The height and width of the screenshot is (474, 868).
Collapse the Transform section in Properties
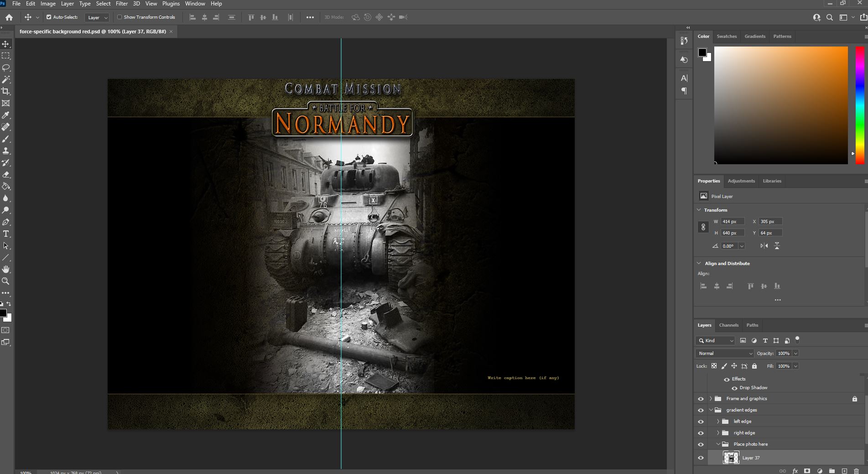tap(699, 210)
